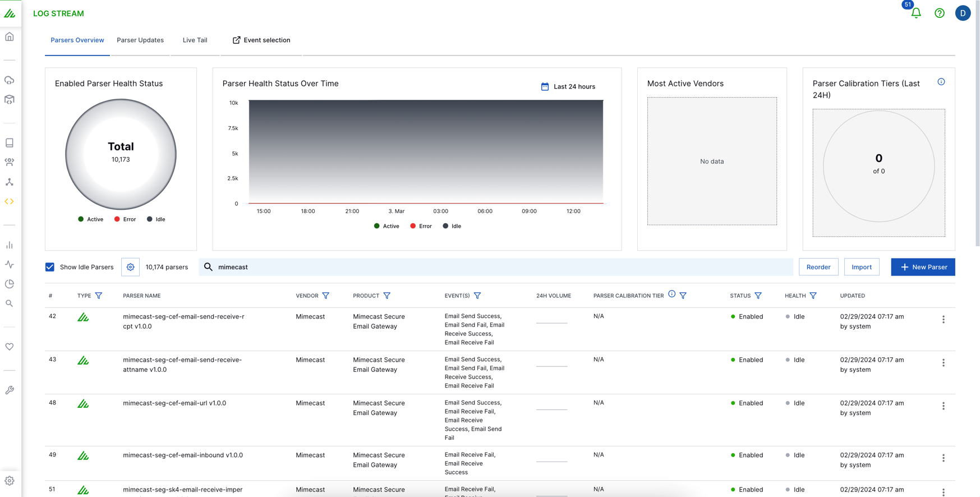This screenshot has height=497, width=980.
Task: Click the help question mark icon
Action: (x=939, y=13)
